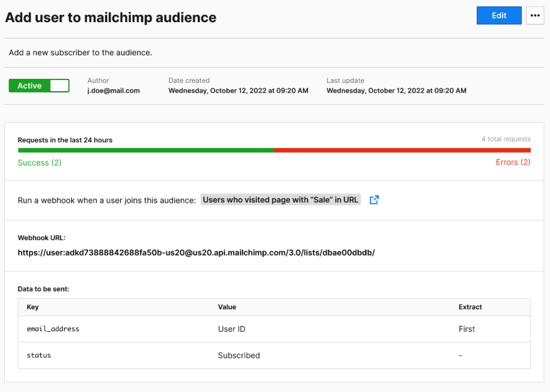This screenshot has width=550, height=392.
Task: Click the author email j.doe@mail.com
Action: (113, 91)
